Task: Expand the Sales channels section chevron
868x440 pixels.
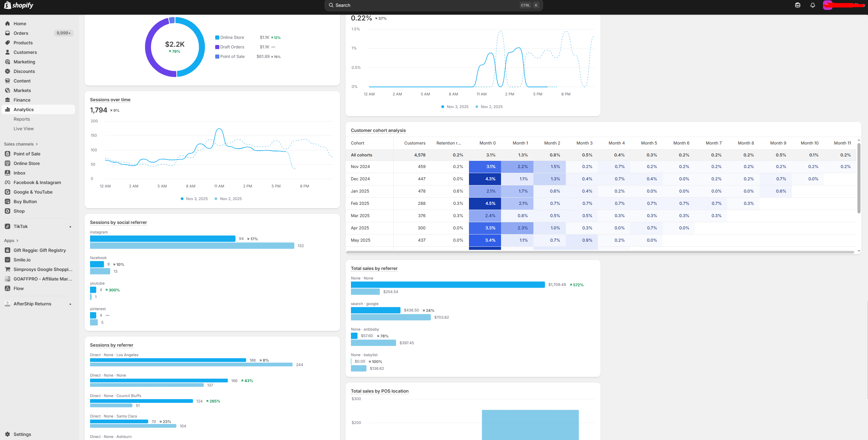Action: (37, 144)
